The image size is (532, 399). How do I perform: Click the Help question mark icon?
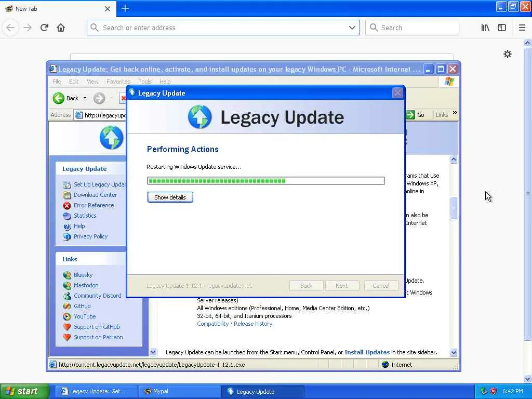pos(67,227)
